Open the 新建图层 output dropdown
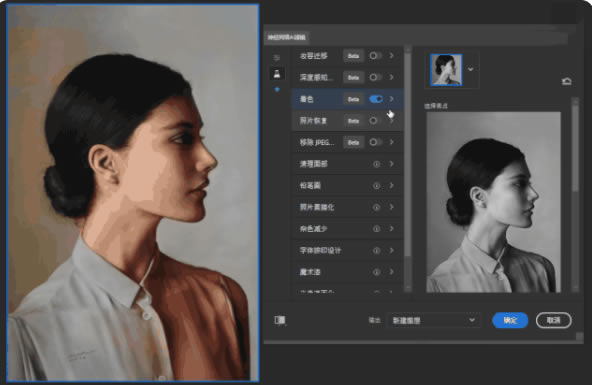This screenshot has height=385, width=592. [433, 320]
